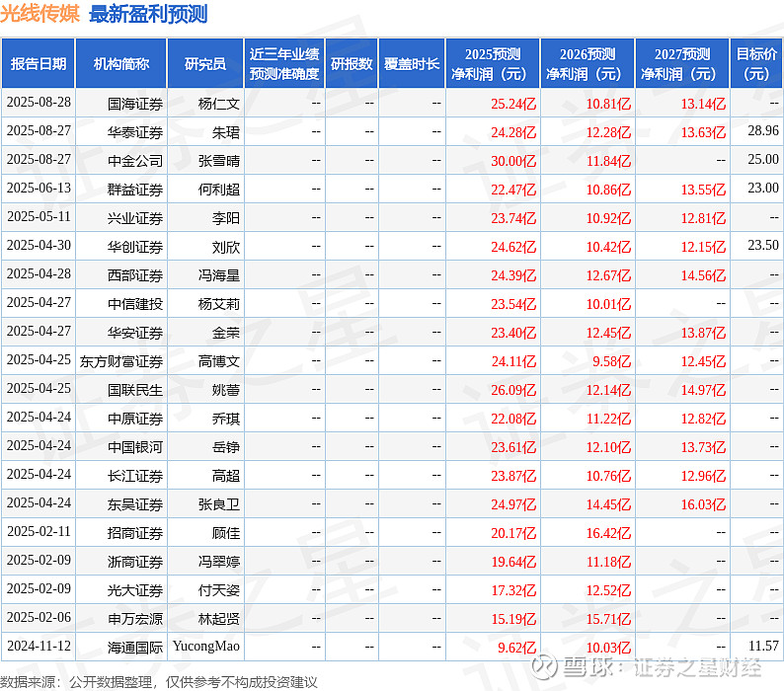Viewport: 784px width, 691px height.
Task: Click the 覆盖时长 column header
Action: [x=412, y=63]
